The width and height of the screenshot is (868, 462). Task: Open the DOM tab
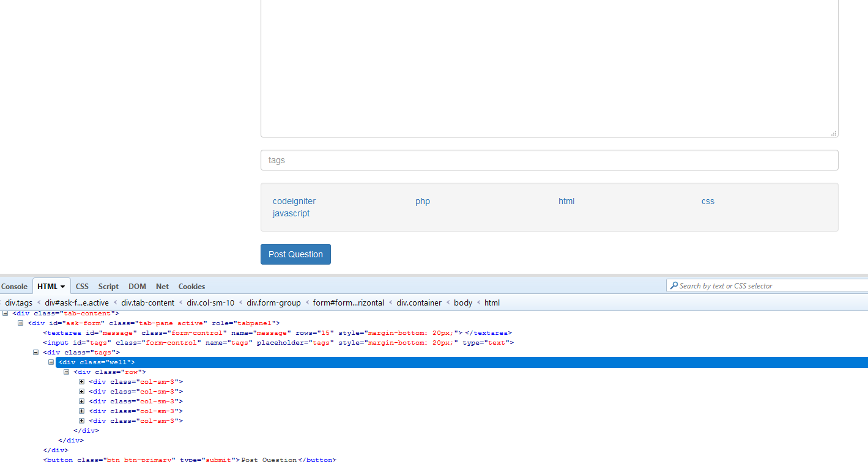(x=137, y=286)
